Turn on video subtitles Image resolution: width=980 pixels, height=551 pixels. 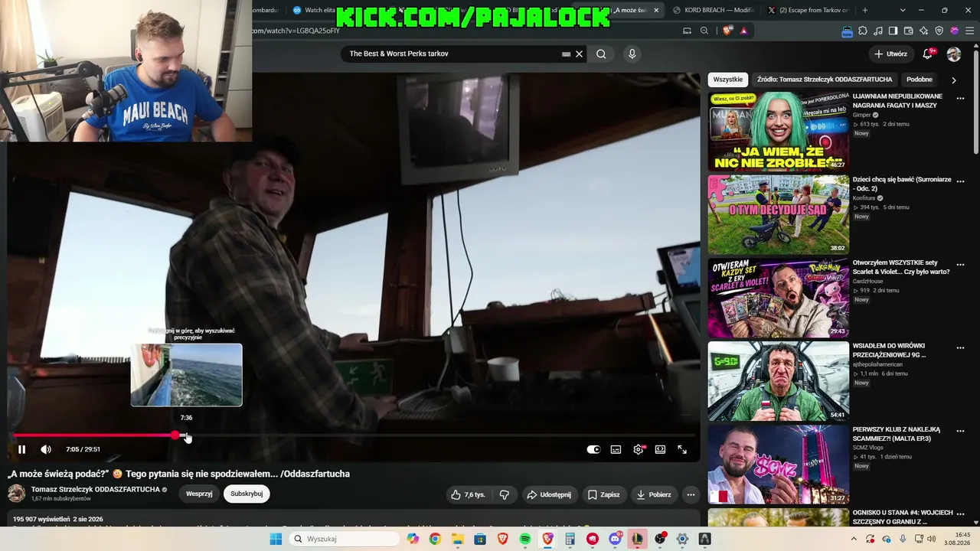tap(616, 449)
